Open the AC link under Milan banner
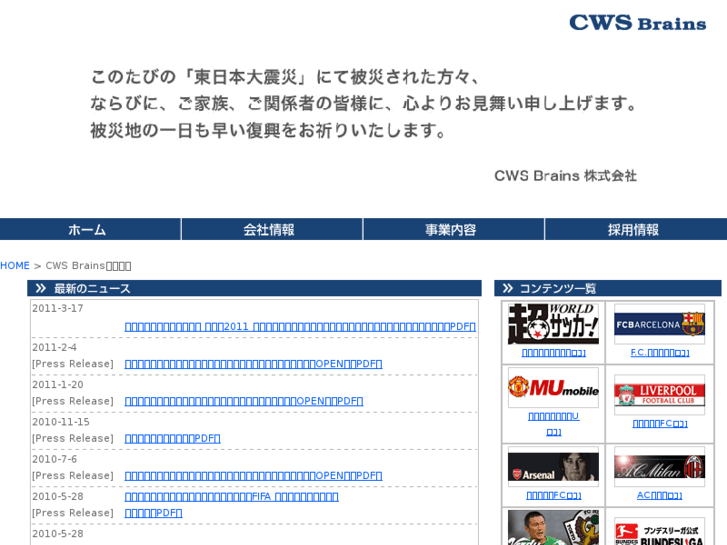This screenshot has width=727, height=545. (x=659, y=495)
